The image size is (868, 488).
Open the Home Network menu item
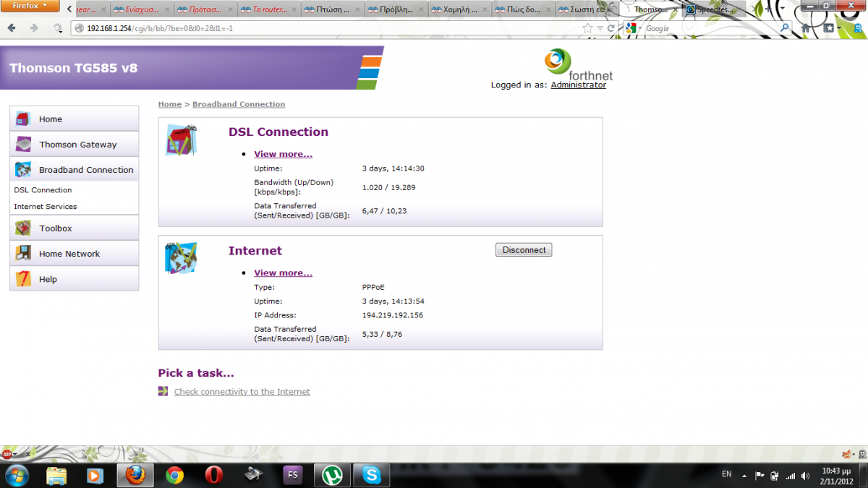tap(74, 254)
